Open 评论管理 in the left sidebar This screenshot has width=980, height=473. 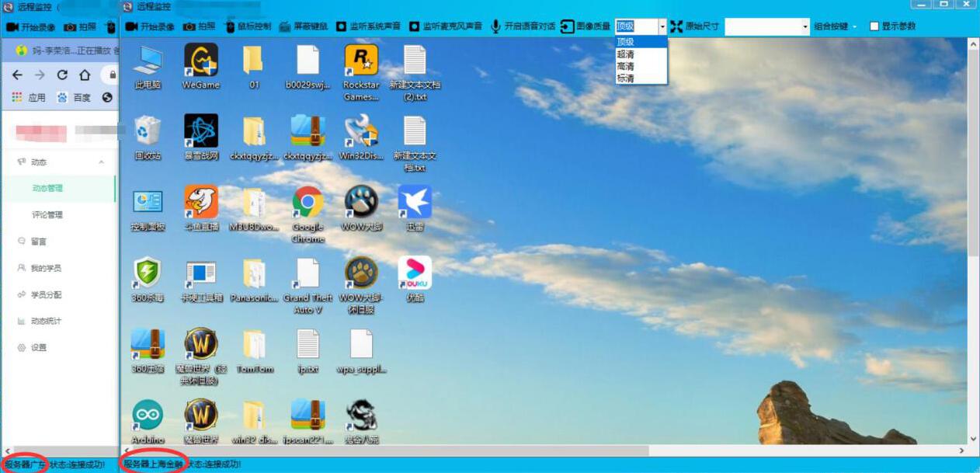pyautogui.click(x=47, y=215)
